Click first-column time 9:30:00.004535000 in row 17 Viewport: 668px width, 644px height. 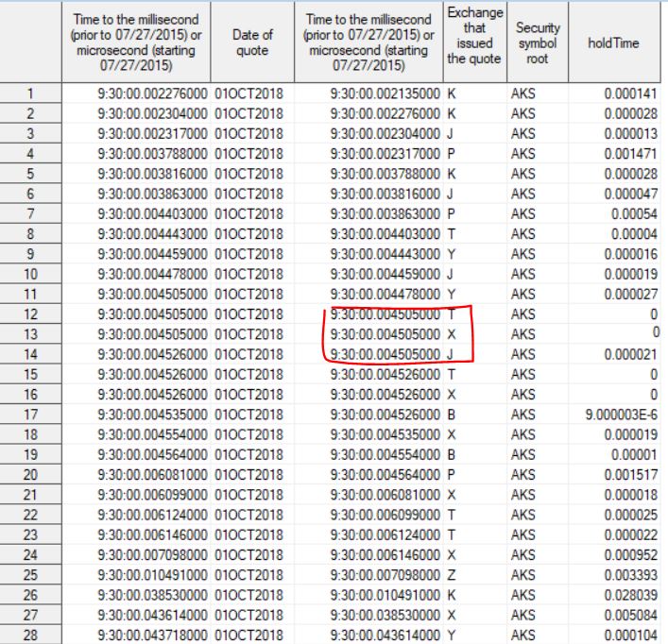152,415
